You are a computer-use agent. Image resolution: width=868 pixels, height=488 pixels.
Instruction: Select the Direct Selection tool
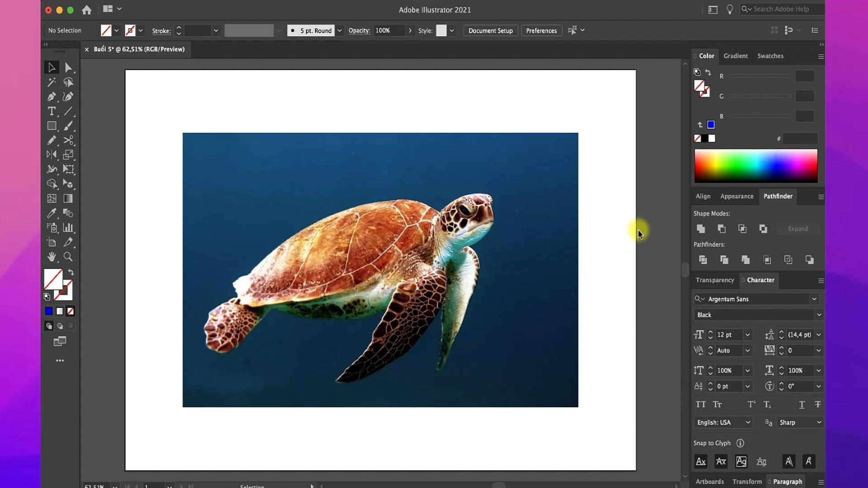[68, 68]
